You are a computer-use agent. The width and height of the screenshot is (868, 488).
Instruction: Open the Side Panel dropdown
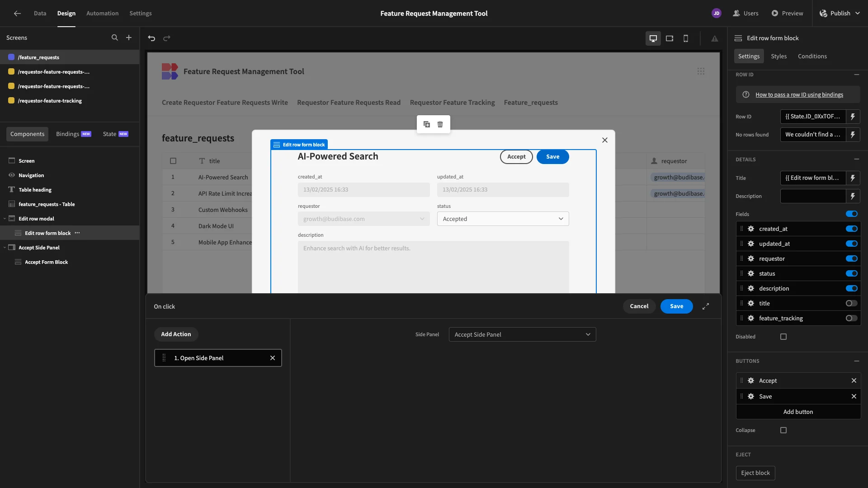(x=522, y=334)
